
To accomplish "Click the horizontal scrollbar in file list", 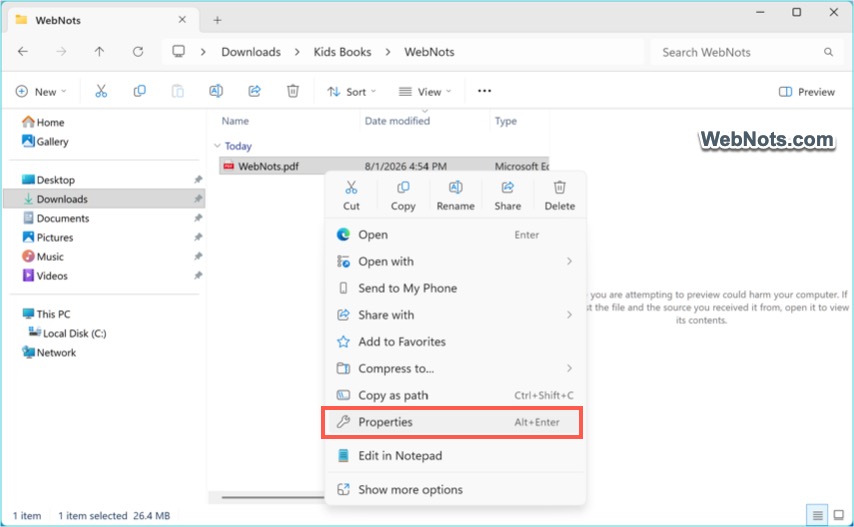I will point(272,497).
